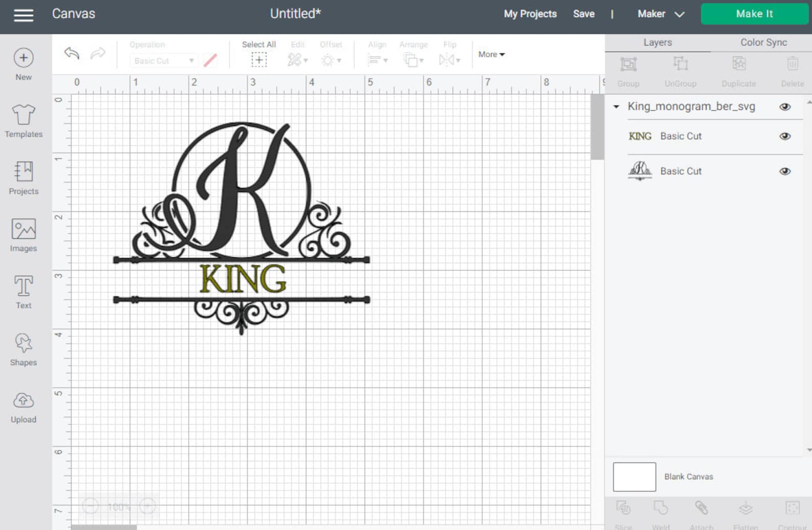This screenshot has width=812, height=530.
Task: Hide the King_monogram_ber_svg group
Action: click(x=785, y=106)
